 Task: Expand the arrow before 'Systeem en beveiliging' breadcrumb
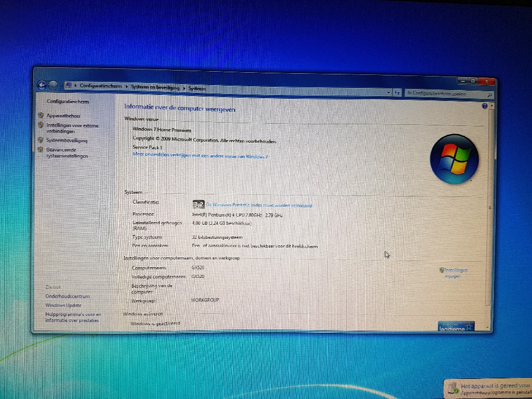(126, 86)
